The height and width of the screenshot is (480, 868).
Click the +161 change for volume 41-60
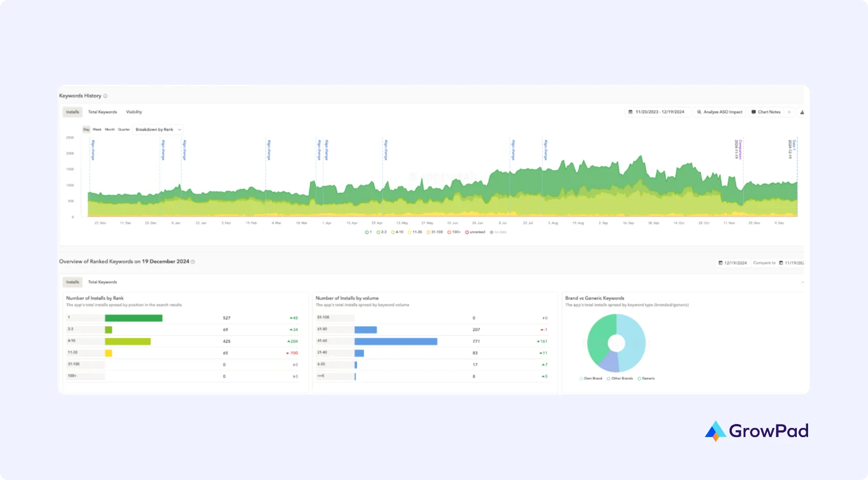pos(542,341)
